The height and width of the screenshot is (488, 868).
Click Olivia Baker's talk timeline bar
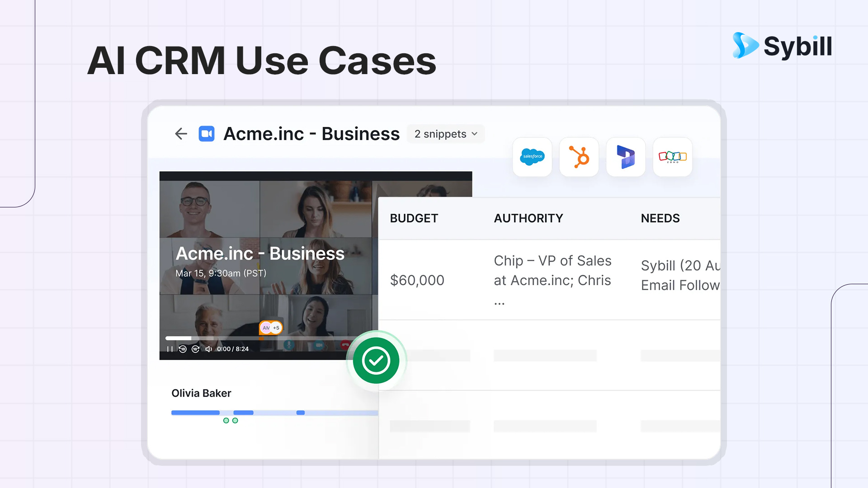click(274, 413)
